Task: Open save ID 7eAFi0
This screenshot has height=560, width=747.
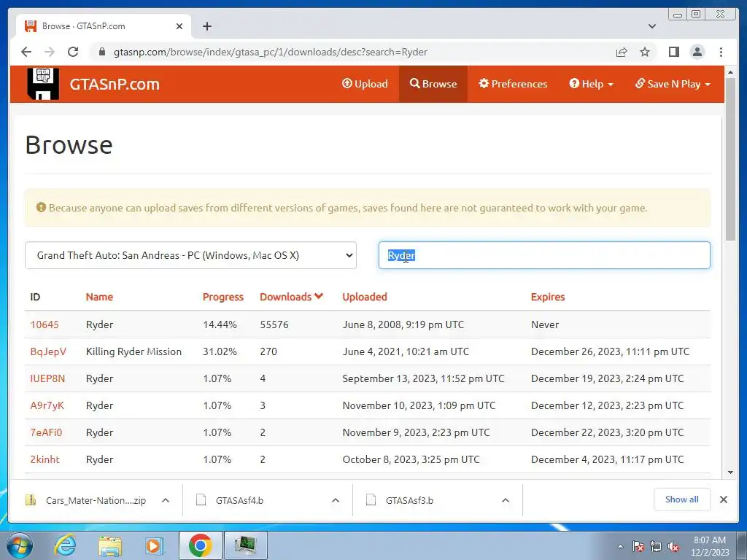Action: (46, 432)
